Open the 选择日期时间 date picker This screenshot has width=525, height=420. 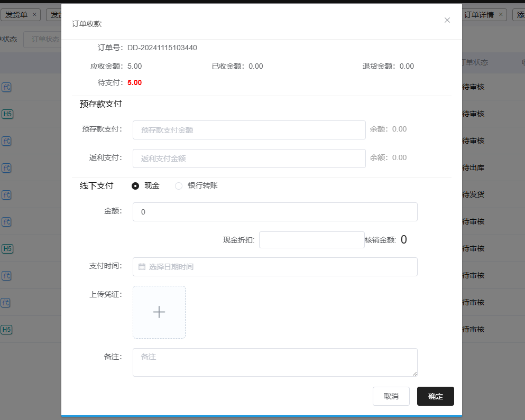point(275,267)
